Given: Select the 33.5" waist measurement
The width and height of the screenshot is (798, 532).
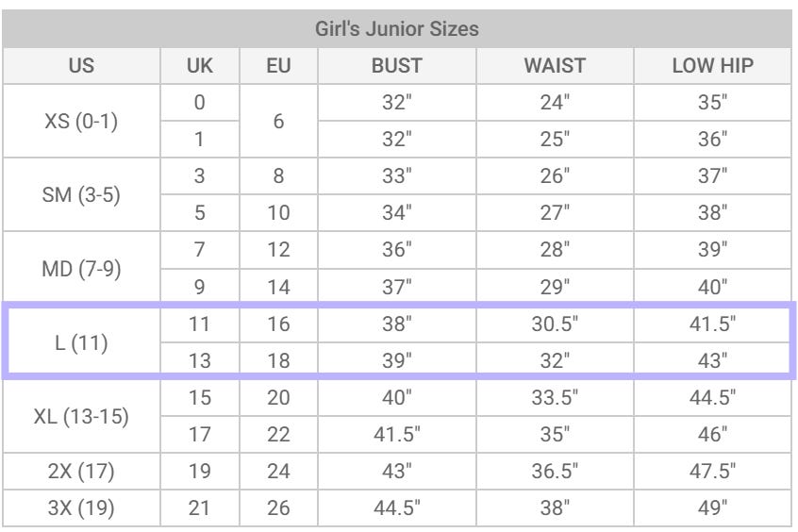Looking at the screenshot, I should point(555,397).
